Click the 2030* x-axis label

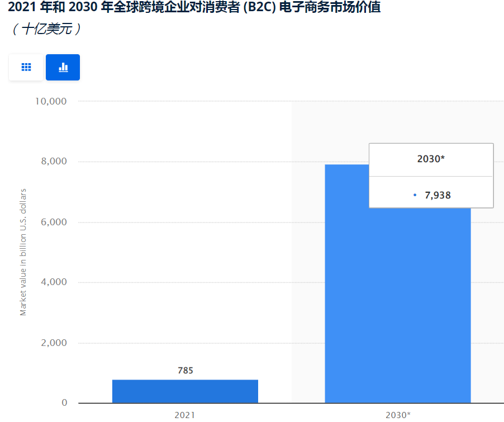tap(397, 415)
